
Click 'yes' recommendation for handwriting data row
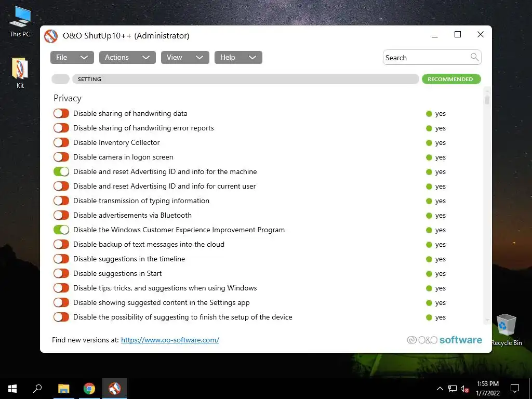(441, 114)
